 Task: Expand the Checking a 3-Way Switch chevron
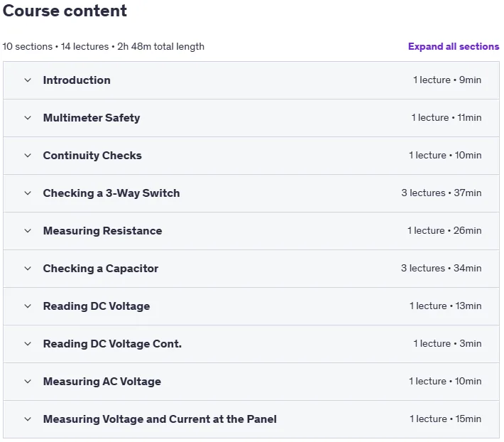[28, 193]
